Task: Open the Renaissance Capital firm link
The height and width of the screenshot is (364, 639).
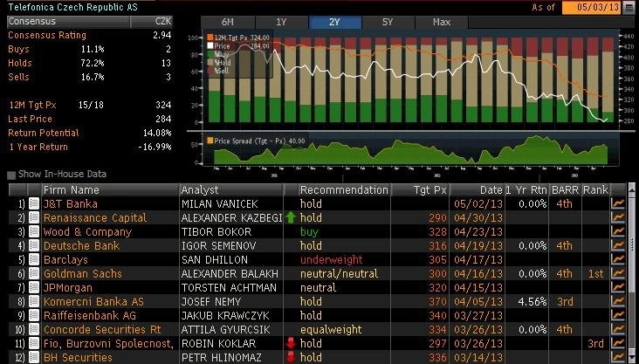Action: point(95,217)
